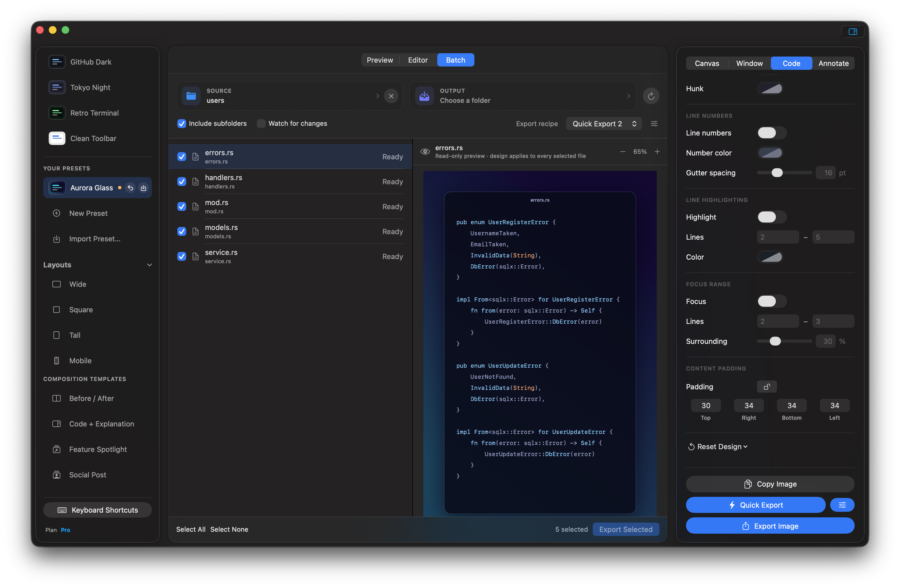The height and width of the screenshot is (588, 900).
Task: Uncheck mod.rs file
Action: [182, 206]
